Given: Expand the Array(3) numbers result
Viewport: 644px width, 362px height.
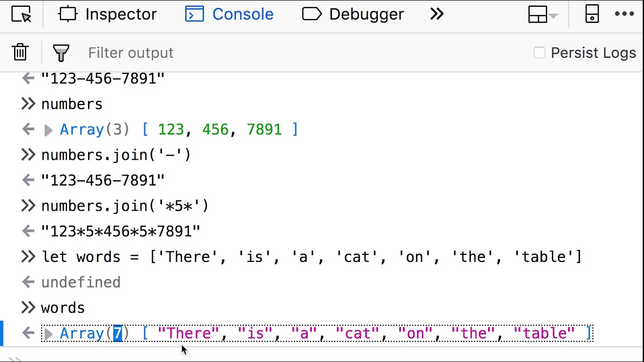Looking at the screenshot, I should pyautogui.click(x=48, y=131).
